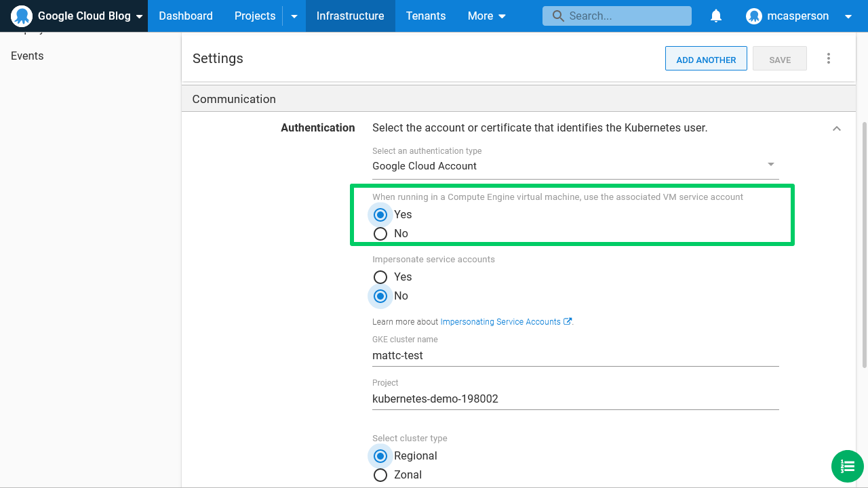Screen dimensions: 868x488
Task: Collapse the Authentication section
Action: point(837,128)
